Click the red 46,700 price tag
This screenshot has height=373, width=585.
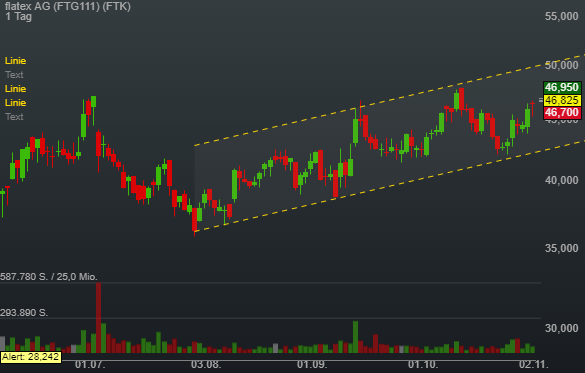click(x=562, y=112)
